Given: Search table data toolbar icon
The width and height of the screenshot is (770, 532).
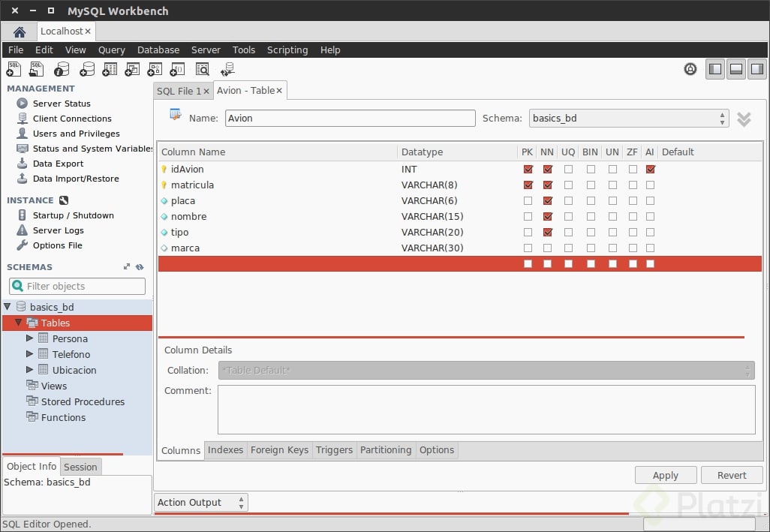Looking at the screenshot, I should tap(203, 69).
